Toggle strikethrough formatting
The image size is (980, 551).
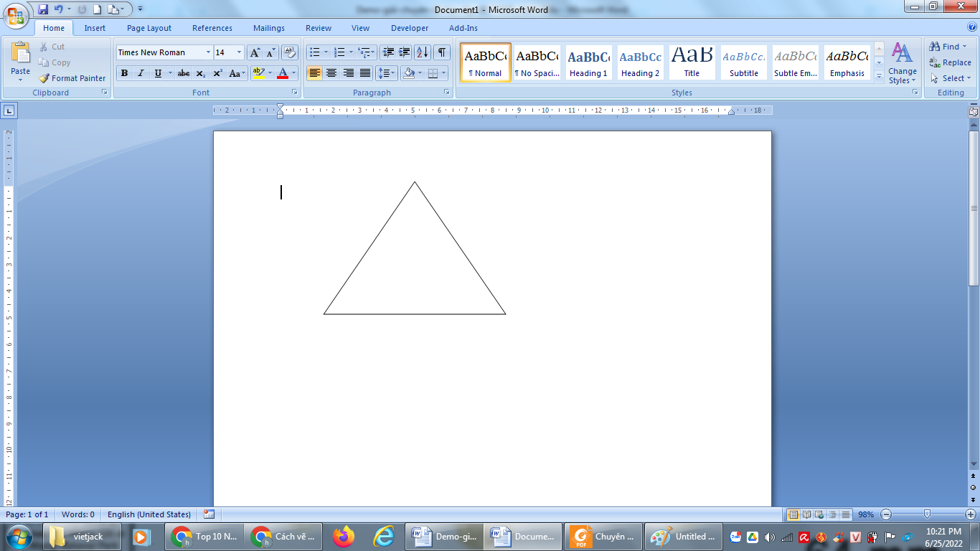(184, 73)
